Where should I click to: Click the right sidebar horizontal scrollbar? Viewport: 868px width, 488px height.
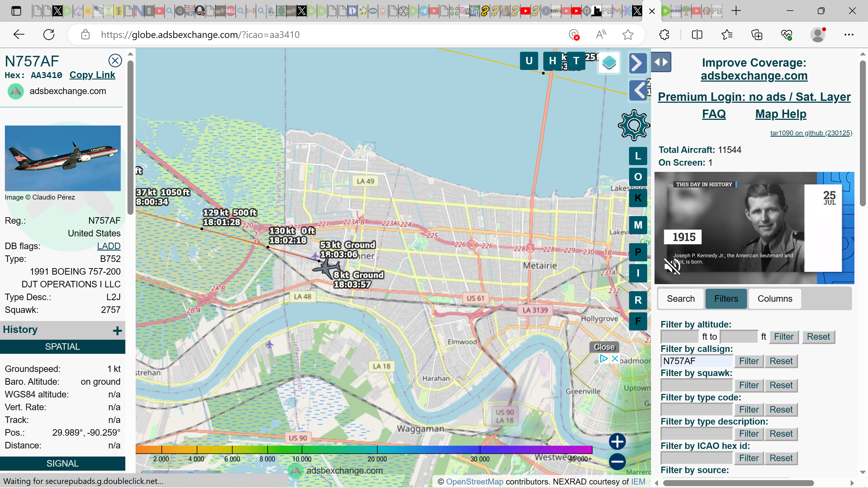738,483
